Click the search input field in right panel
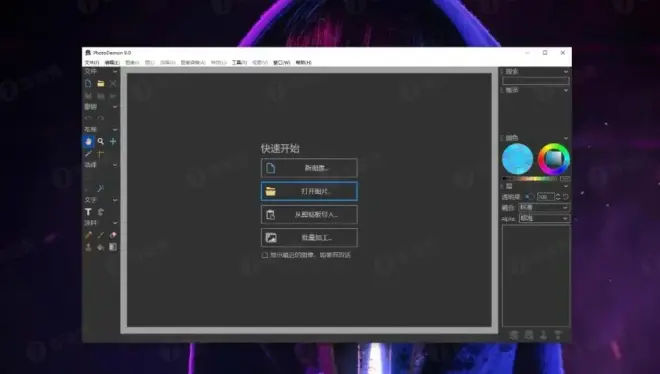Image resolution: width=660 pixels, height=374 pixels. (x=535, y=81)
